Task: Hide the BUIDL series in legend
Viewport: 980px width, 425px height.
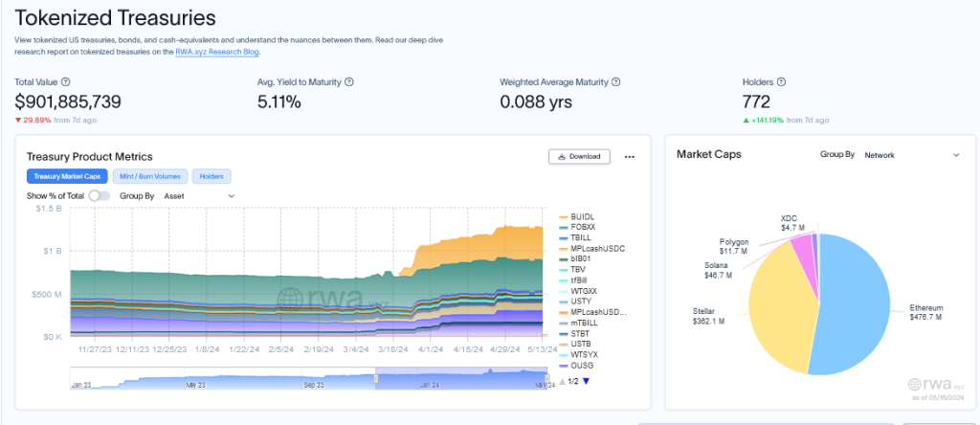Action: [582, 217]
